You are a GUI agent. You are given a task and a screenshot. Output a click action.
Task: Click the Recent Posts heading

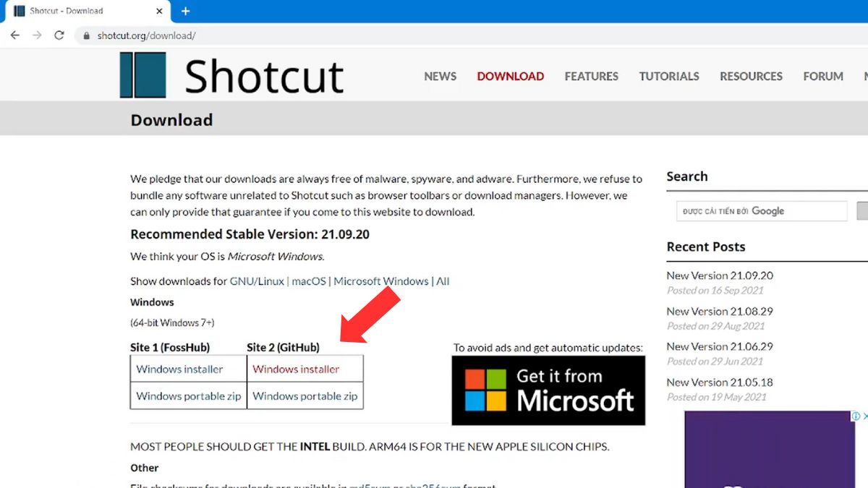click(706, 247)
